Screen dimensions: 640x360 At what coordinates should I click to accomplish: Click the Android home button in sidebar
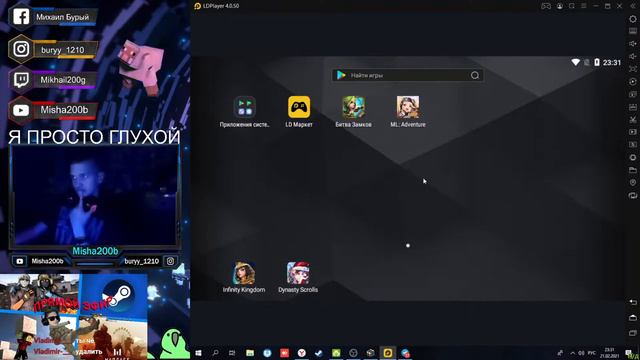pos(633,318)
